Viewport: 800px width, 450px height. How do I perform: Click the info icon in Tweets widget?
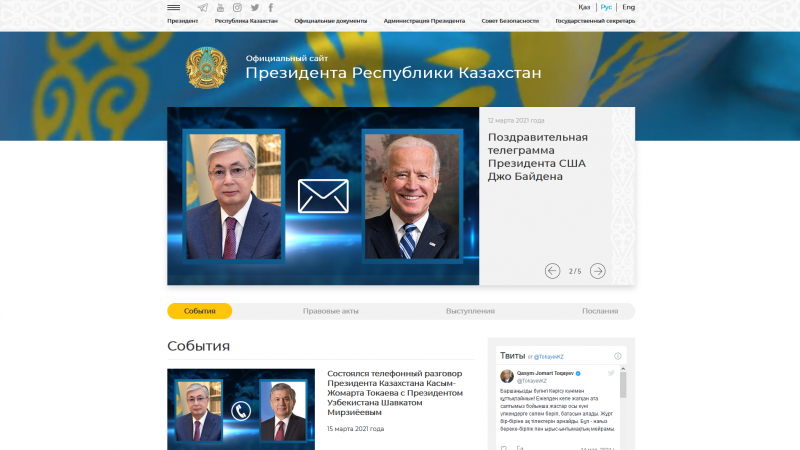[x=618, y=356]
